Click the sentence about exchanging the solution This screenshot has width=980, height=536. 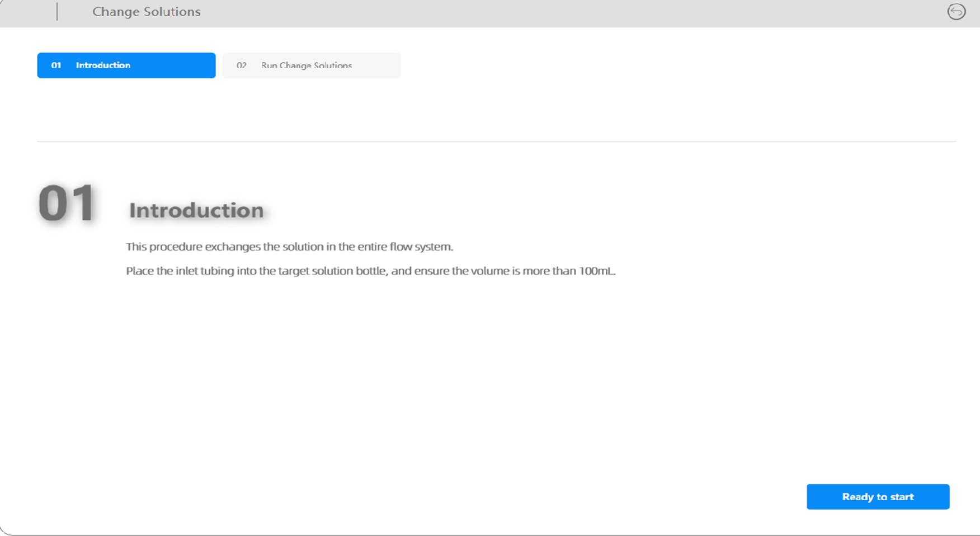point(289,247)
